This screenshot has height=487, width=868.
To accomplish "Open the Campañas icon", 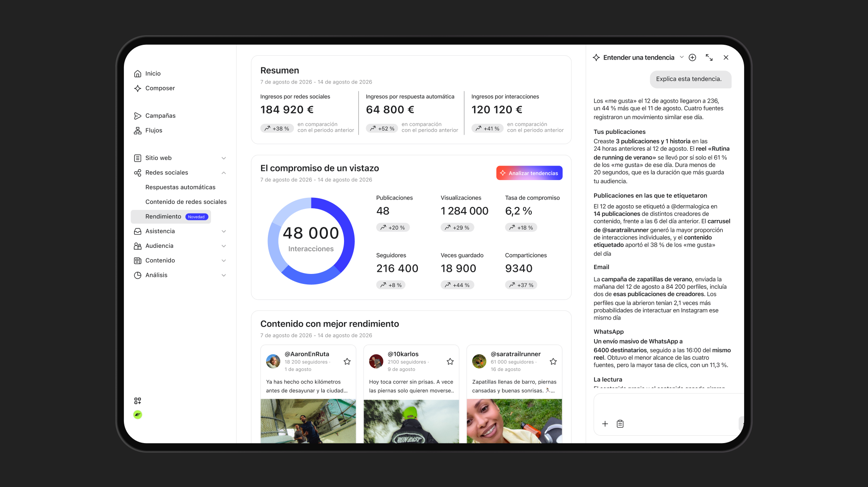I will [137, 116].
